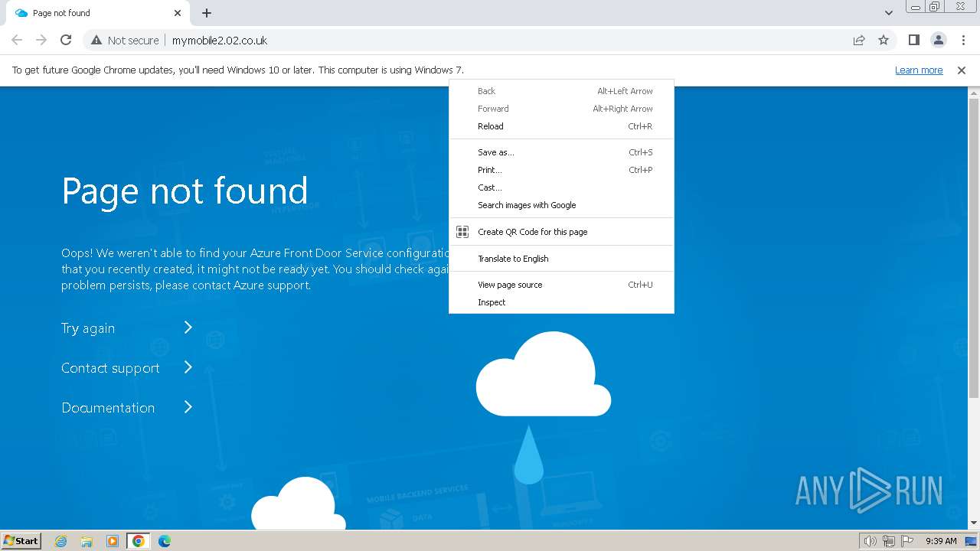
Task: Click the volume speaker tray icon
Action: pyautogui.click(x=870, y=541)
